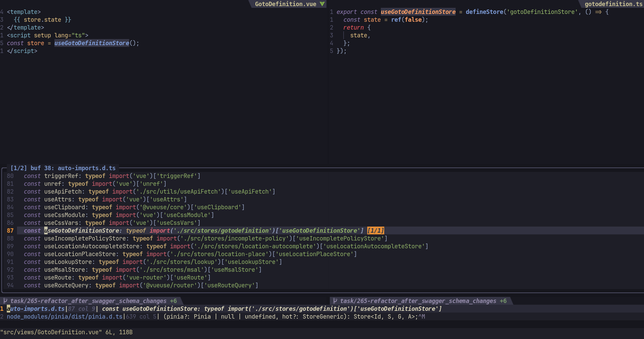Click preview line 80 triggerRef declaration
Image resolution: width=644 pixels, height=339 pixels.
(x=112, y=176)
